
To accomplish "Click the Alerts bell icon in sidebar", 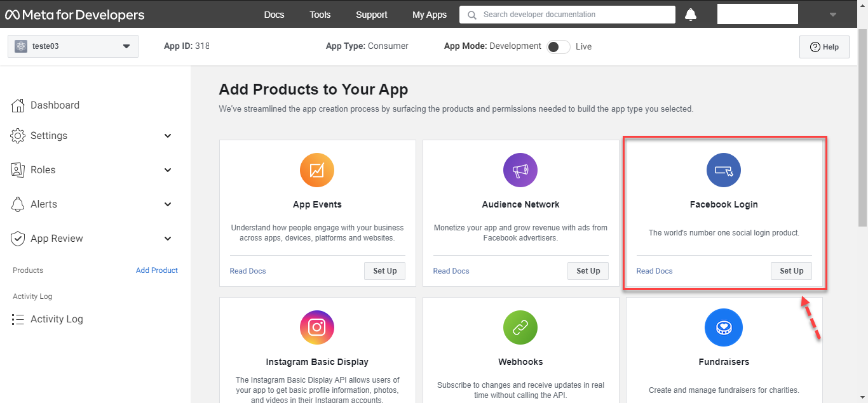I will 18,204.
